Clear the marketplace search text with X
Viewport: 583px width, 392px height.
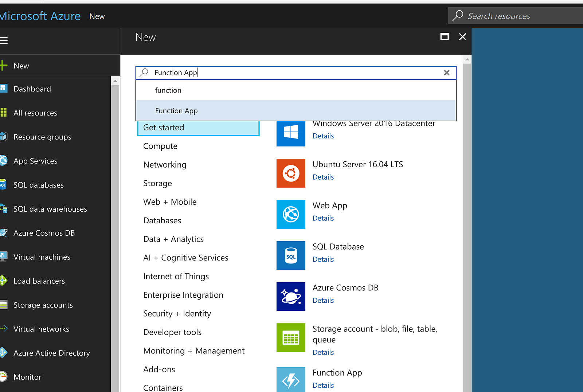coord(447,72)
